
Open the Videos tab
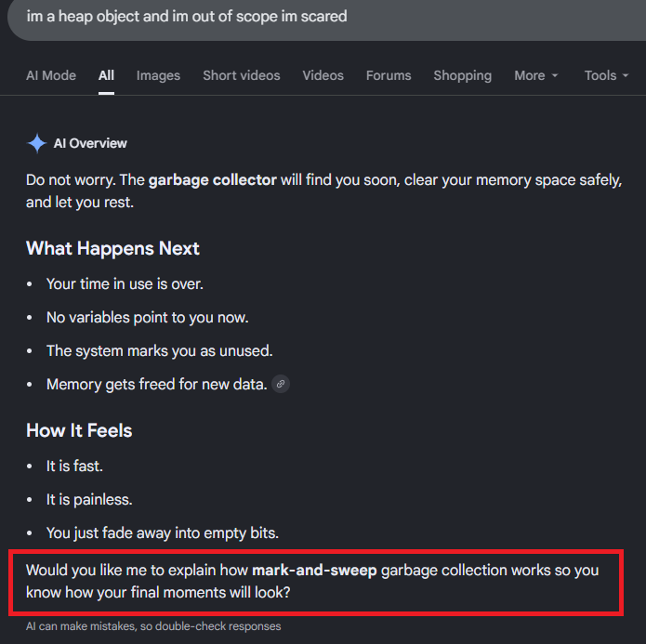(x=323, y=75)
